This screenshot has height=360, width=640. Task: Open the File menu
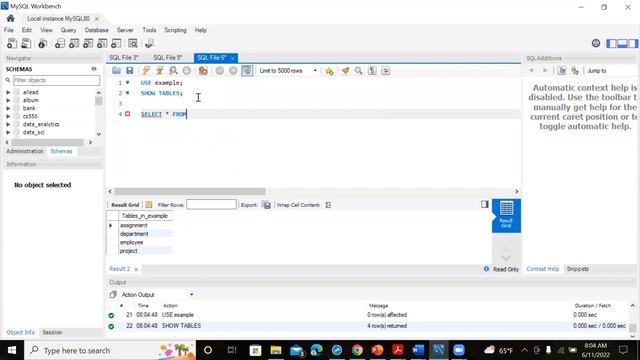[9, 30]
